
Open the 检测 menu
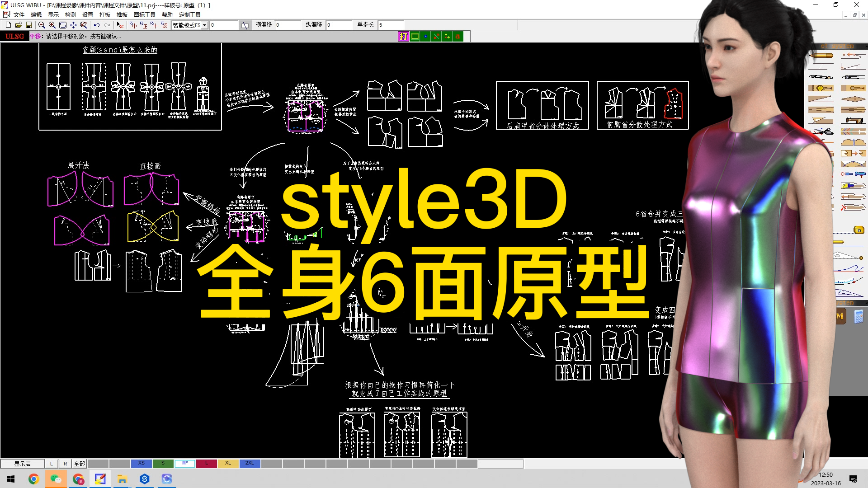[71, 15]
